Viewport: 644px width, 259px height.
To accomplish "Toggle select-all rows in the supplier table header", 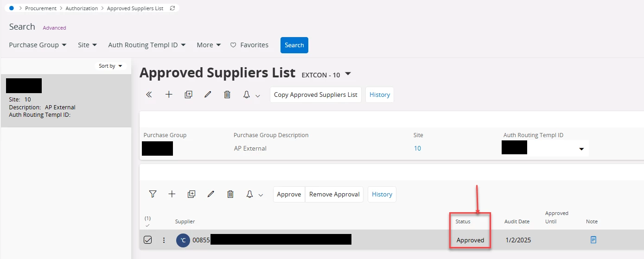I will point(147,225).
